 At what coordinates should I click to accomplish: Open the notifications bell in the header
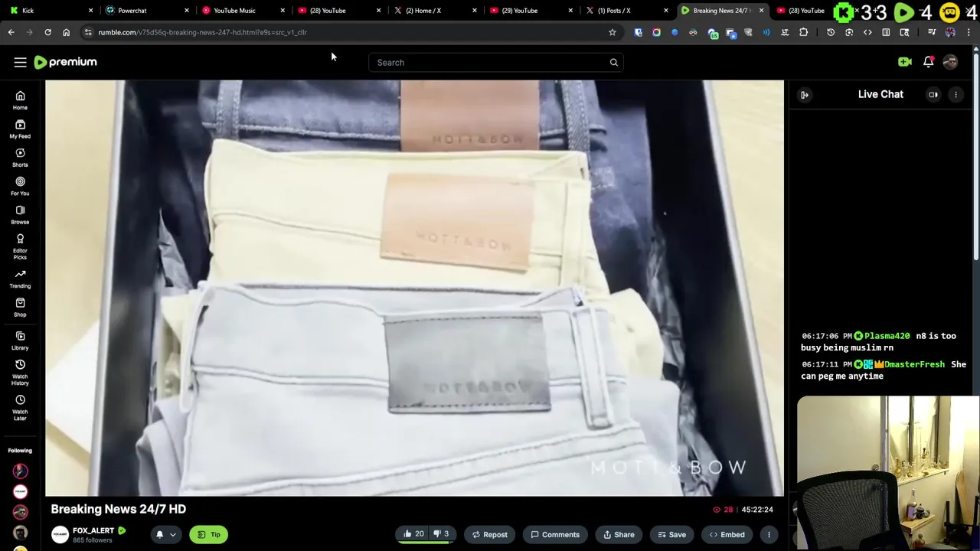(x=928, y=62)
